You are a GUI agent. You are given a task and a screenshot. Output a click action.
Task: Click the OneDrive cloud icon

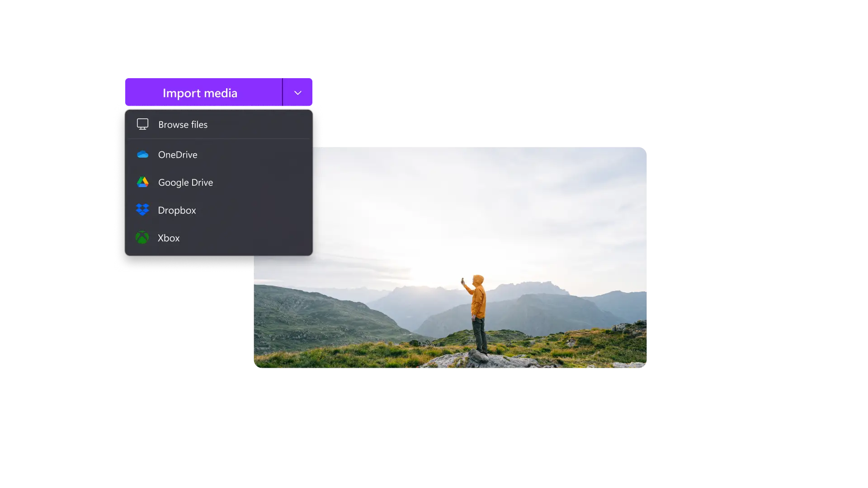pos(142,155)
